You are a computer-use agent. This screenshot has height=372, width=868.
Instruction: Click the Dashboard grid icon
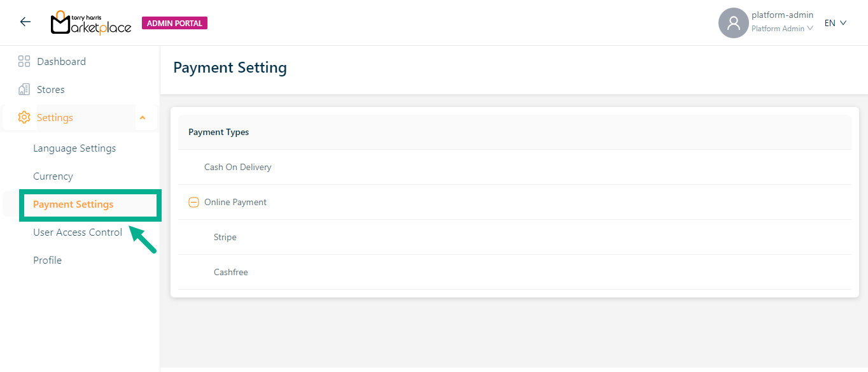(x=24, y=62)
